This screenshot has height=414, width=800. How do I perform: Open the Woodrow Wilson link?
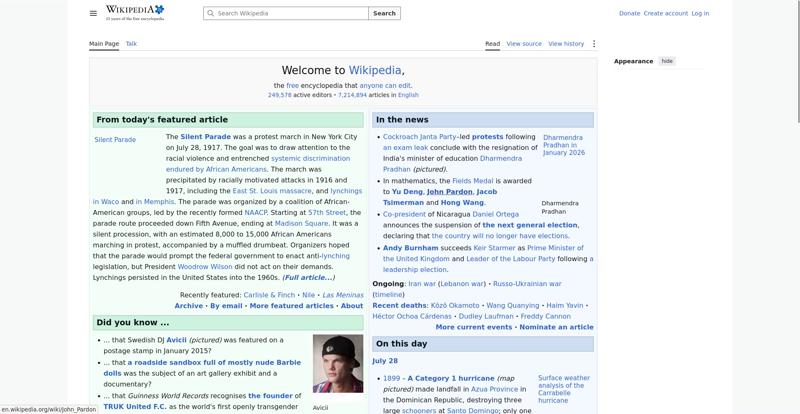tap(205, 267)
